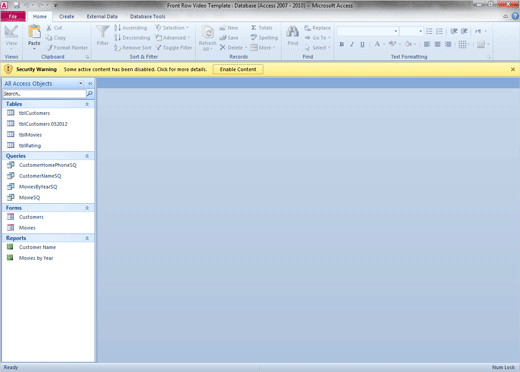
Task: Open the Selection filter dropdown
Action: 172,28
